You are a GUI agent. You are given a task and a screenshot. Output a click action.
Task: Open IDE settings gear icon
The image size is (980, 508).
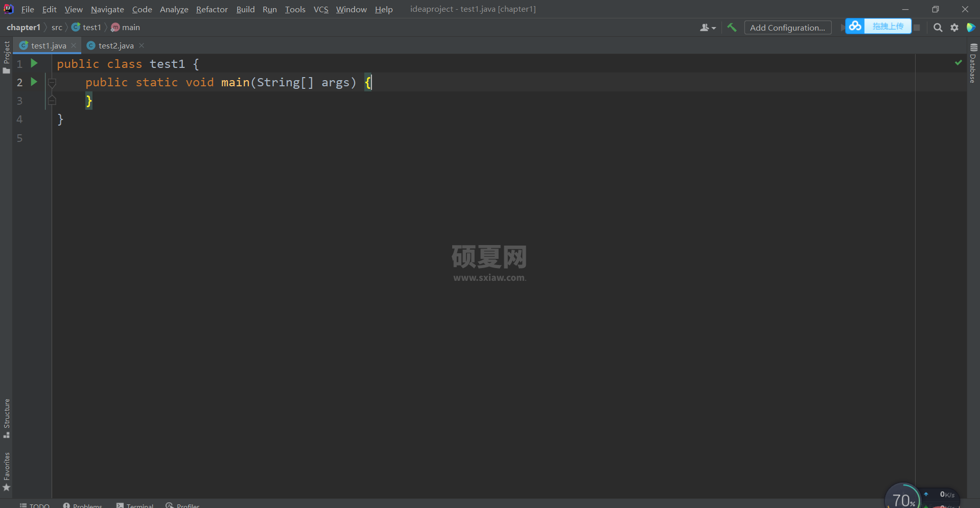pyautogui.click(x=954, y=28)
